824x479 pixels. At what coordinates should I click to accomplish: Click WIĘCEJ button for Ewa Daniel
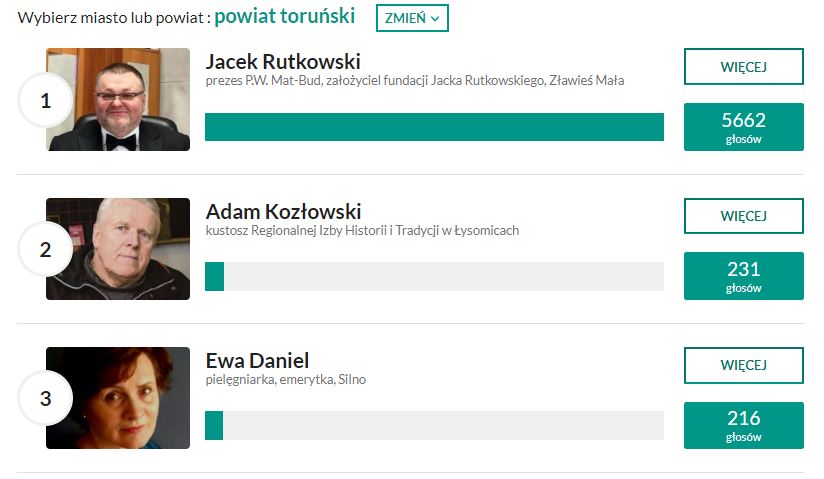pos(744,365)
